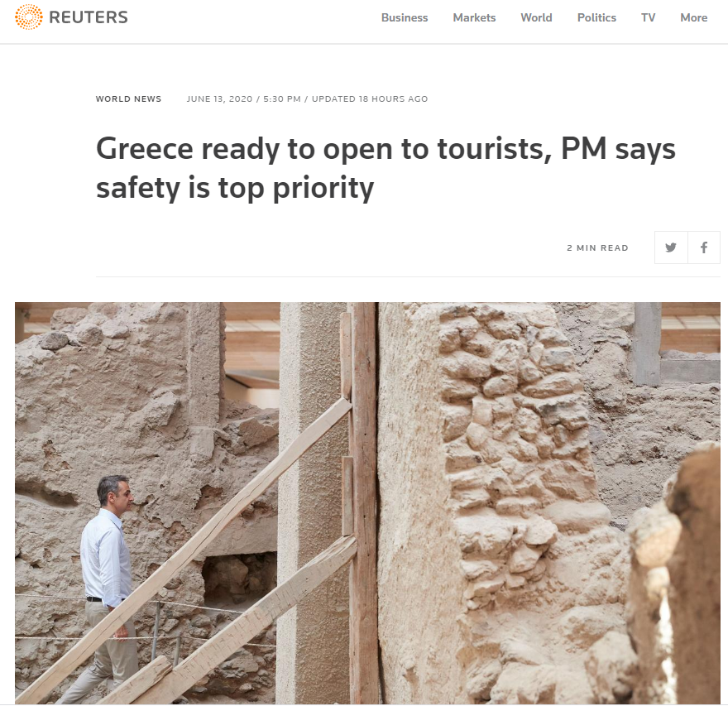Click the man in white shirt in photo
This screenshot has width=728, height=706.
(109, 585)
